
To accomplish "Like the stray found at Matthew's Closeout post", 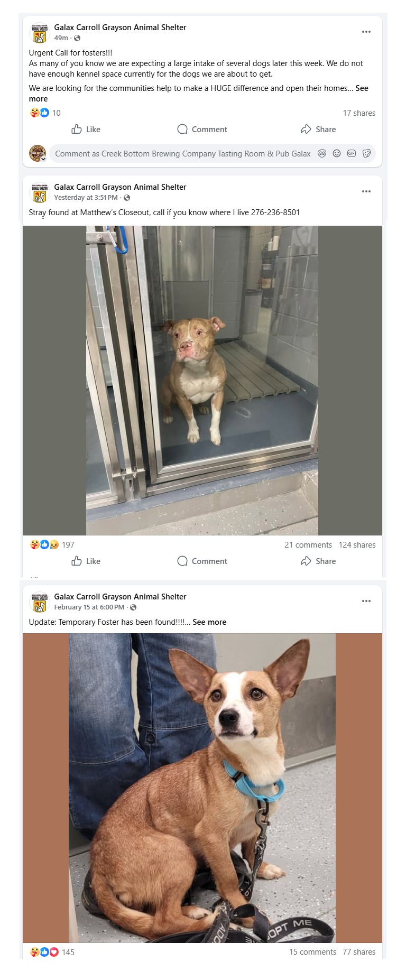I will pyautogui.click(x=86, y=561).
